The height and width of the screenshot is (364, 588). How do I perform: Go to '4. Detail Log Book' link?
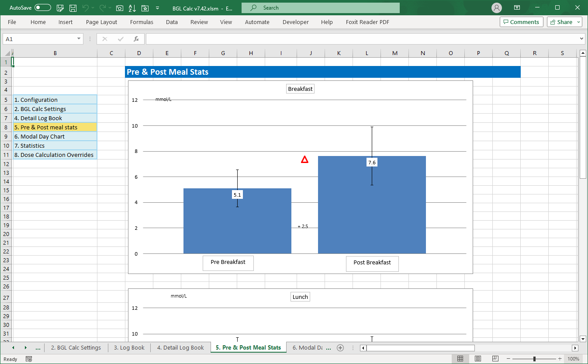click(55, 118)
